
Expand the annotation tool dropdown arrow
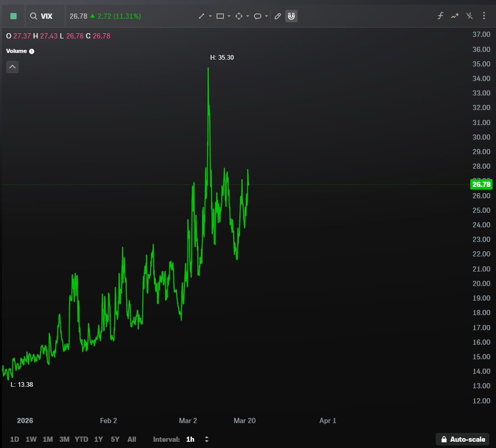click(x=266, y=16)
